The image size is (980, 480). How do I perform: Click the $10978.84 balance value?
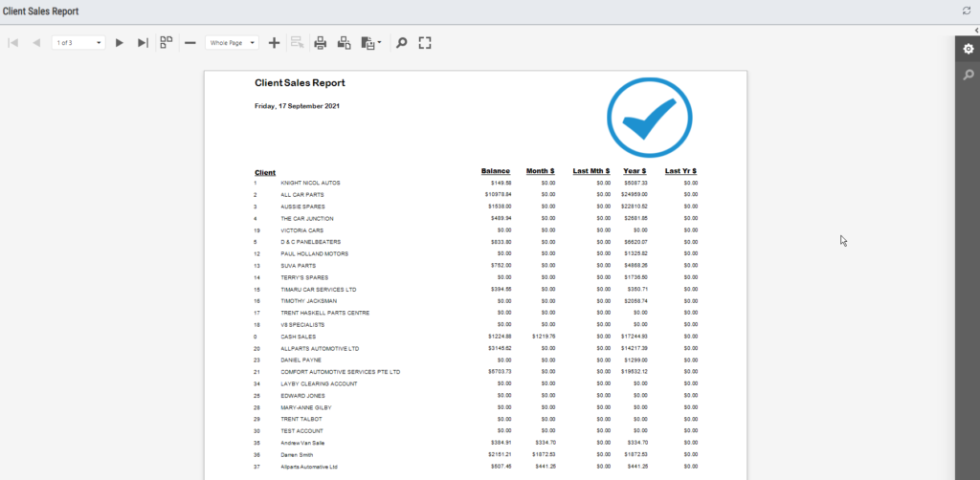(498, 195)
